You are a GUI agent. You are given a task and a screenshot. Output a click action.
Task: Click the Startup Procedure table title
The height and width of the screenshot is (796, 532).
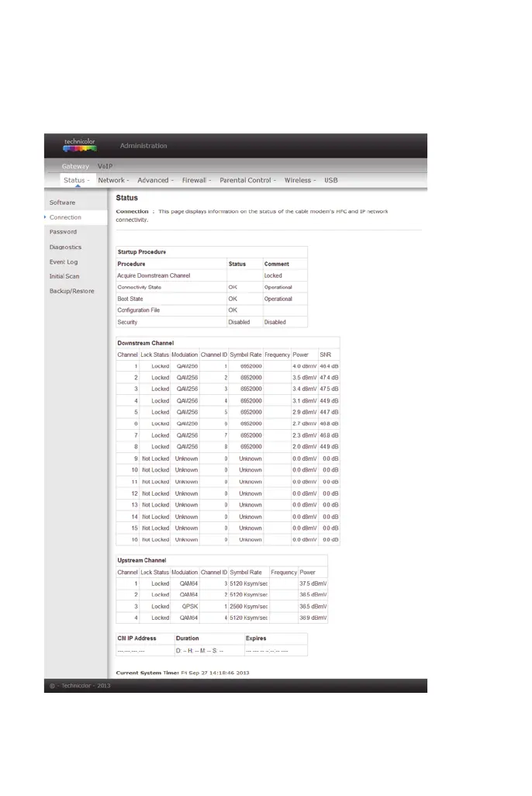(142, 252)
